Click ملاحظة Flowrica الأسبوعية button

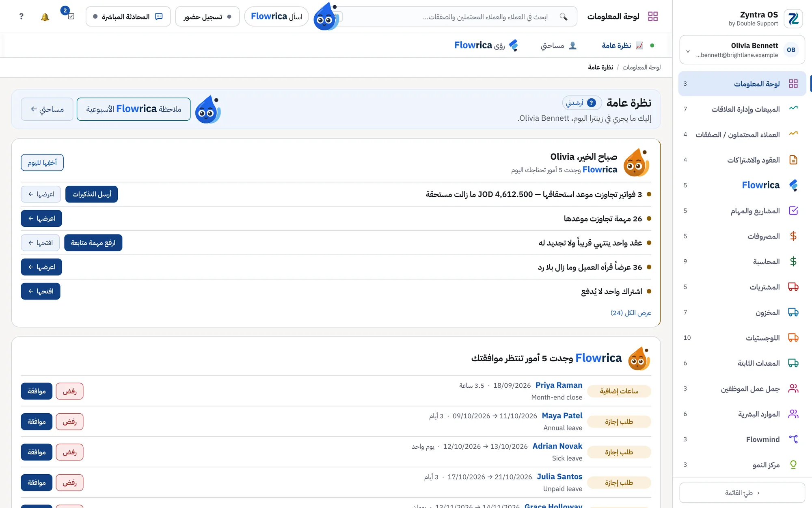point(134,109)
